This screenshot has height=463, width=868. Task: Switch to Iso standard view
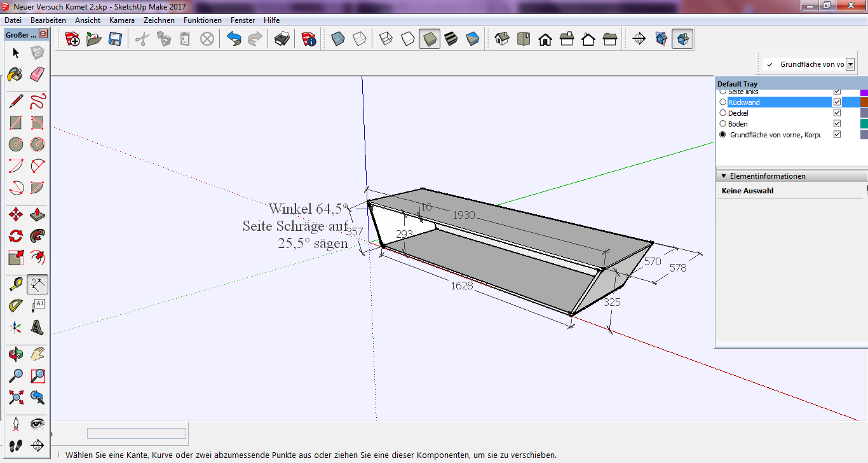point(502,39)
